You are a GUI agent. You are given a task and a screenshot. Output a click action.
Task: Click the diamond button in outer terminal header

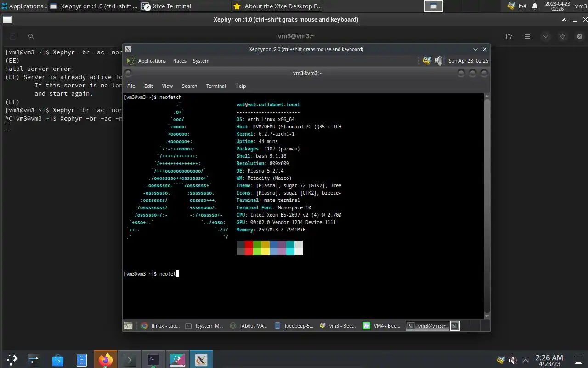coord(563,36)
